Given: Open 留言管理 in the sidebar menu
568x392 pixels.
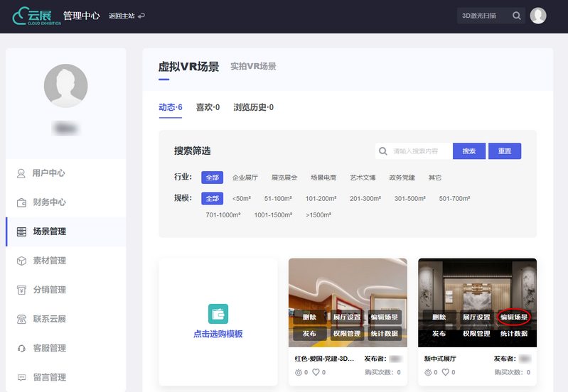Looking at the screenshot, I should tap(50, 377).
